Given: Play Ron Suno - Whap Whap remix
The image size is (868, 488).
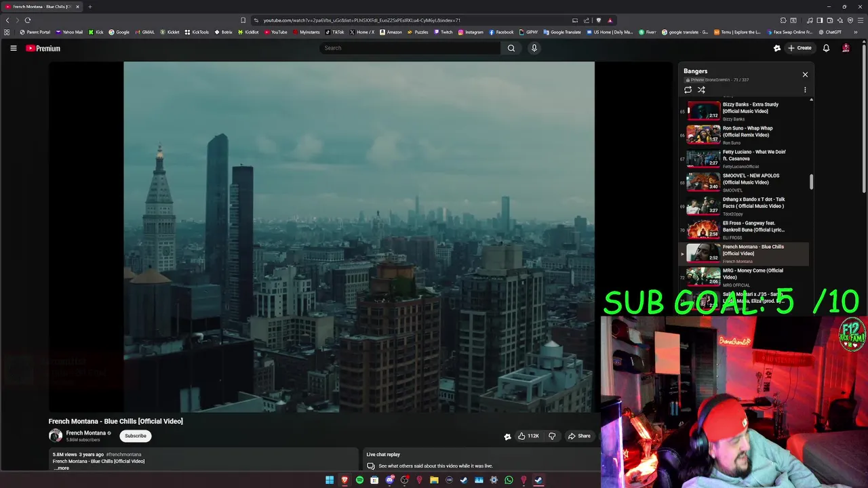Looking at the screenshot, I should tap(745, 135).
